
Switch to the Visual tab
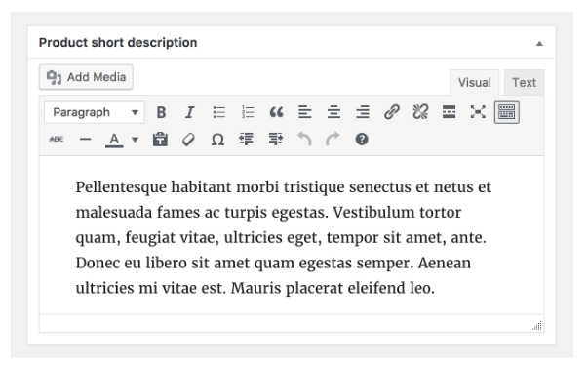coord(474,83)
